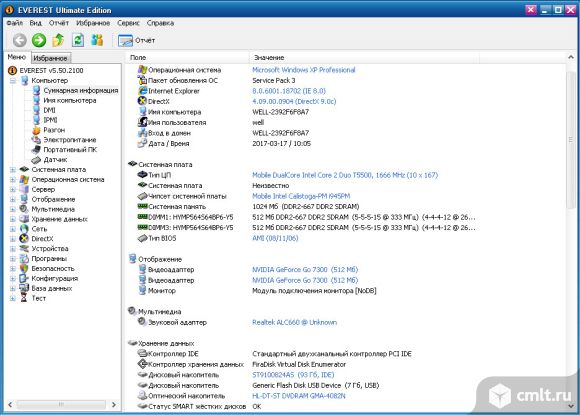Expand the DirectX tree node
This screenshot has height=415, width=580.
click(13, 239)
